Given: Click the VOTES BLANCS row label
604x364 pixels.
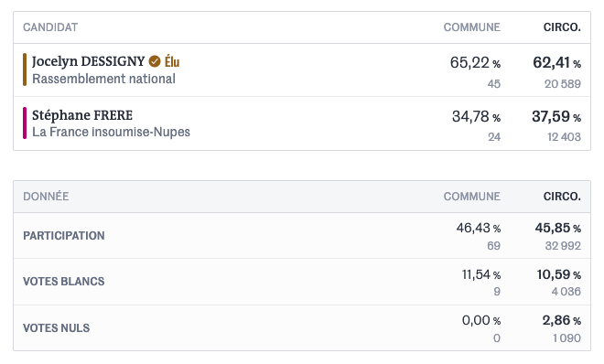Looking at the screenshot, I should (63, 282).
